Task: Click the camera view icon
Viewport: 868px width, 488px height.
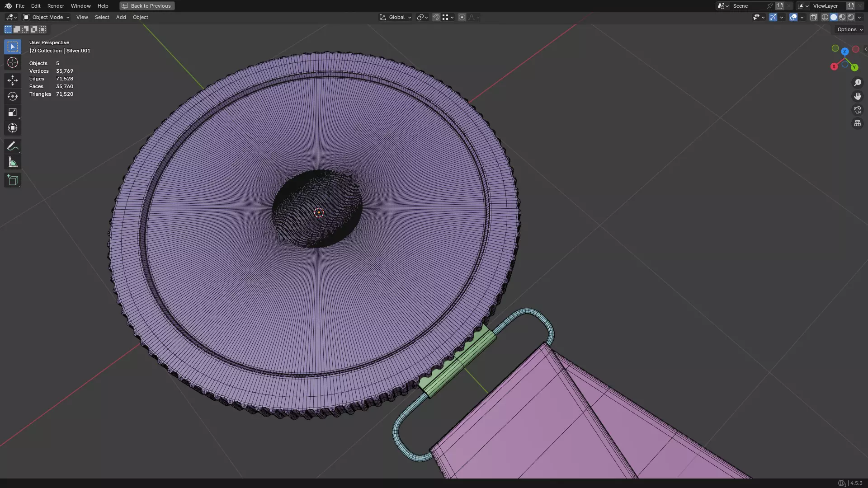Action: click(x=857, y=110)
